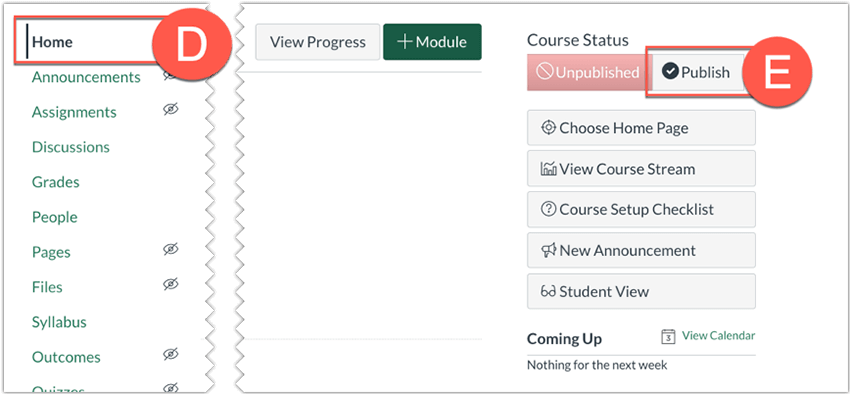Screen dimensions: 850x394
Task: Click the Unpublished circle-slash icon
Action: 544,72
